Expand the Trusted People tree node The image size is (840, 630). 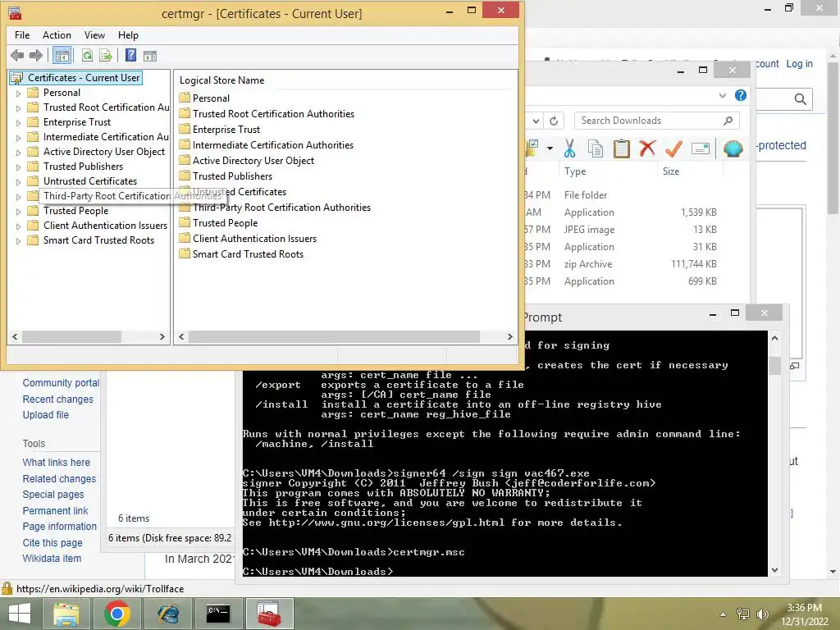point(18,211)
